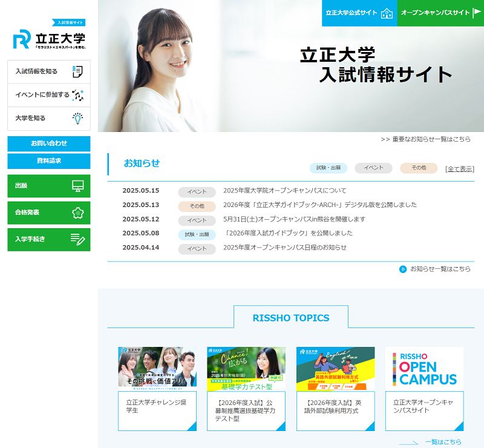The height and width of the screenshot is (448, 484).
Task: Open 立正大学チャレンジ奨学生 card text
Action: pos(156,407)
